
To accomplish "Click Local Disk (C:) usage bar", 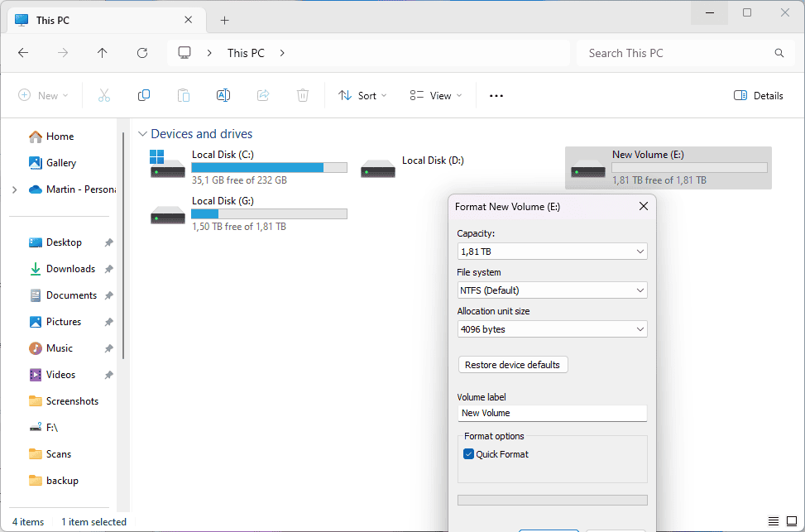I will point(269,167).
